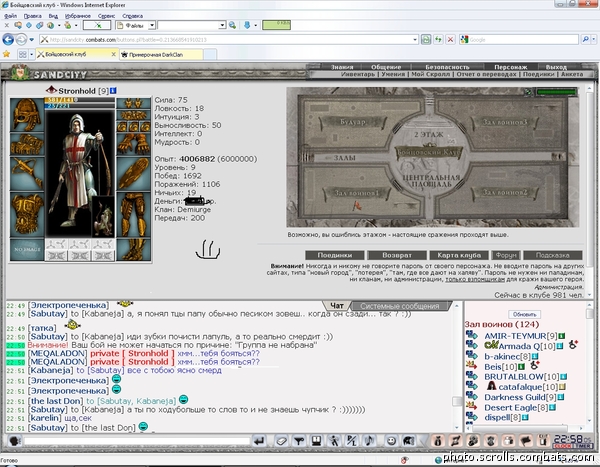Click the music note sound icon
600x467 pixels.
click(370, 441)
